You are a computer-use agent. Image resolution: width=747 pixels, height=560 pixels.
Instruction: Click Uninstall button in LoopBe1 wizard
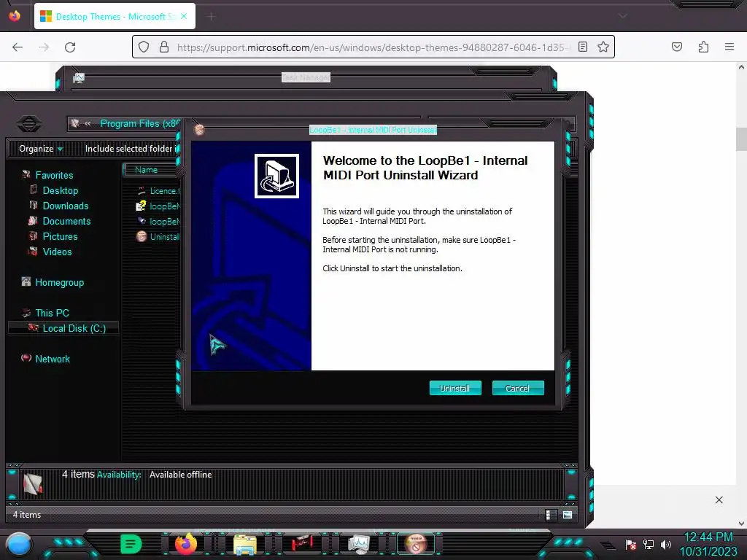[455, 388]
